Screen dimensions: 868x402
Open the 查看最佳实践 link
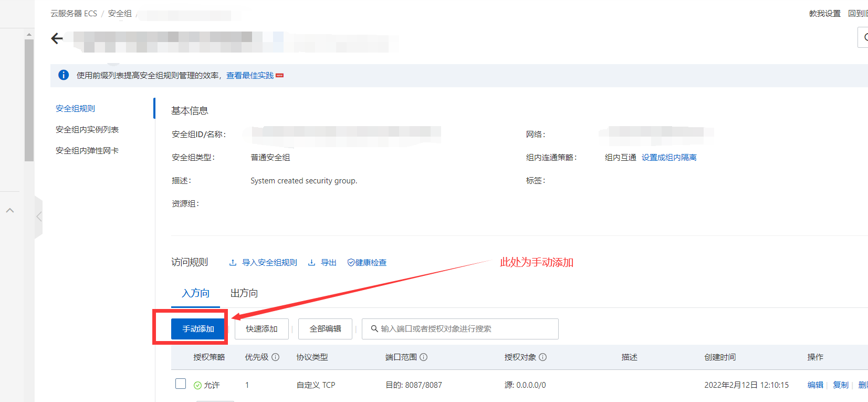click(250, 76)
